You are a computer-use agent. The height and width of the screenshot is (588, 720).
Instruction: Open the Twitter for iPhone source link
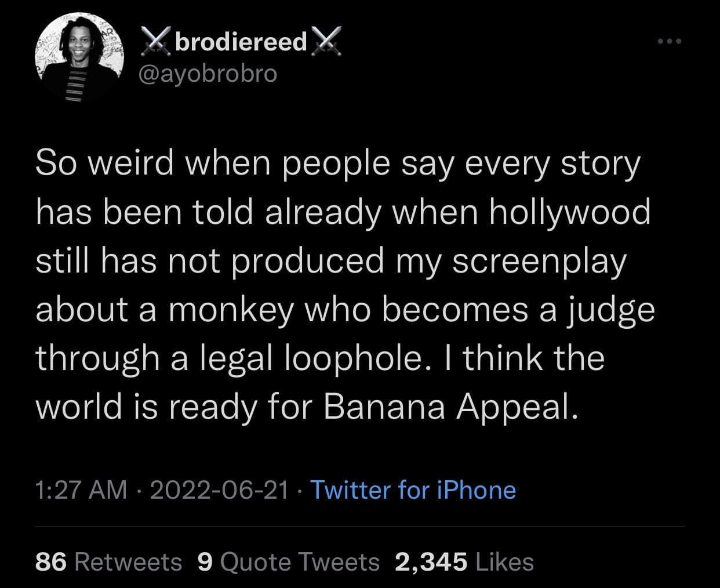(413, 490)
